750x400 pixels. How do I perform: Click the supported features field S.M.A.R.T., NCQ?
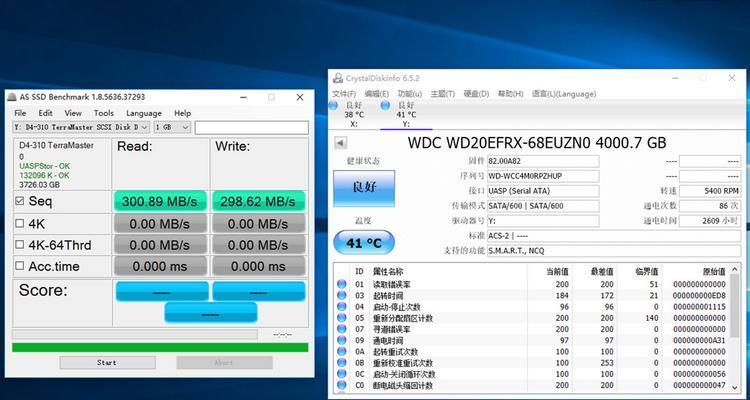tap(614, 251)
